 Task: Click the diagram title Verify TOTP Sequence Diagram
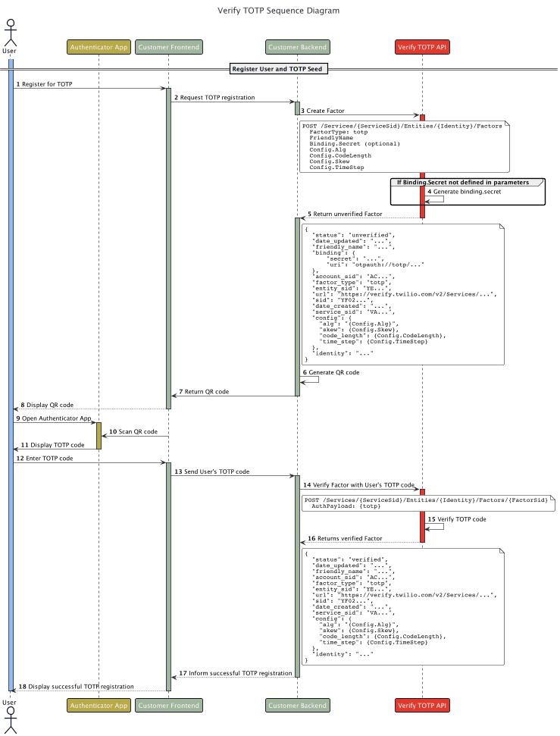pyautogui.click(x=279, y=11)
